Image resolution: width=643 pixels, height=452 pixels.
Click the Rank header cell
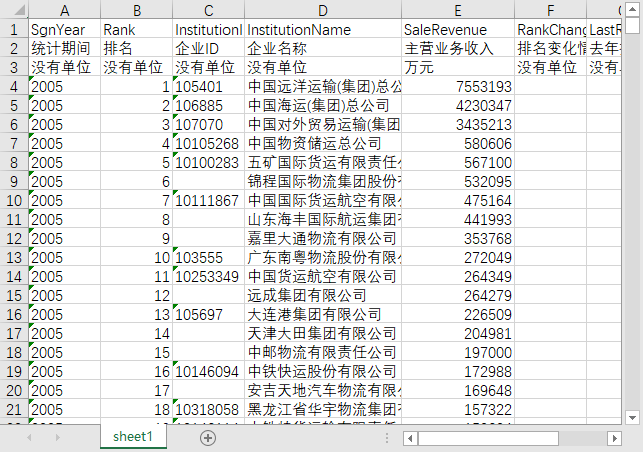tap(137, 29)
